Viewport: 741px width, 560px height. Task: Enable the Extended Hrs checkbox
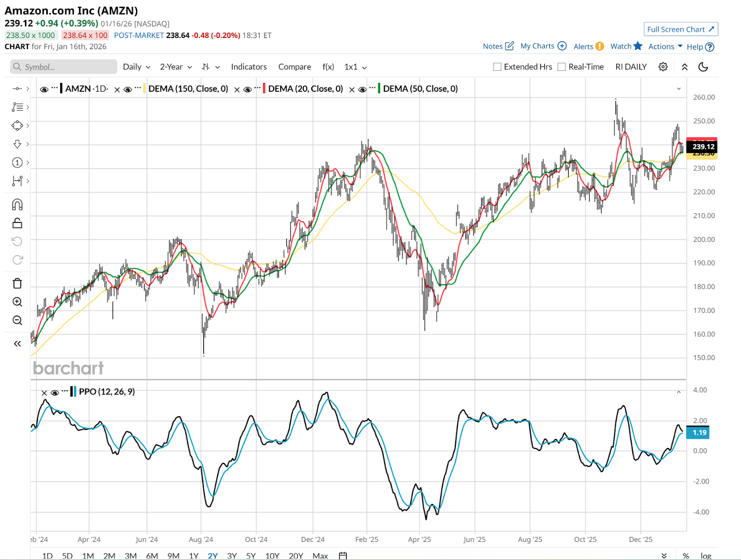[x=497, y=67]
